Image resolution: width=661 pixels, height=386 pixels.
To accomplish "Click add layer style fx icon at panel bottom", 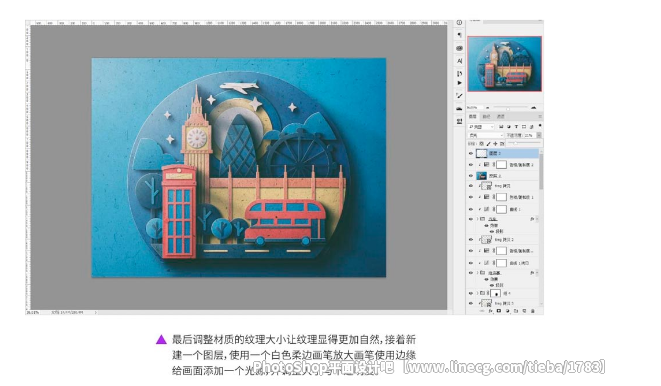I will tap(491, 311).
